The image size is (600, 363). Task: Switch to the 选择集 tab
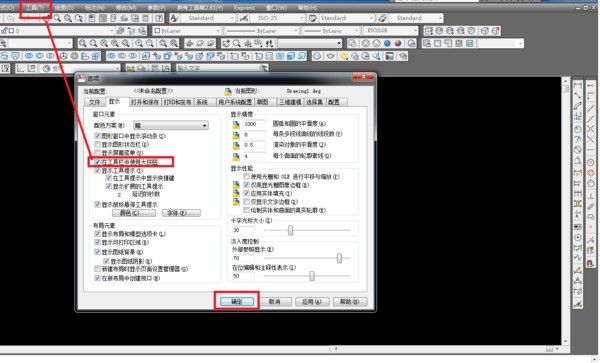click(x=314, y=102)
